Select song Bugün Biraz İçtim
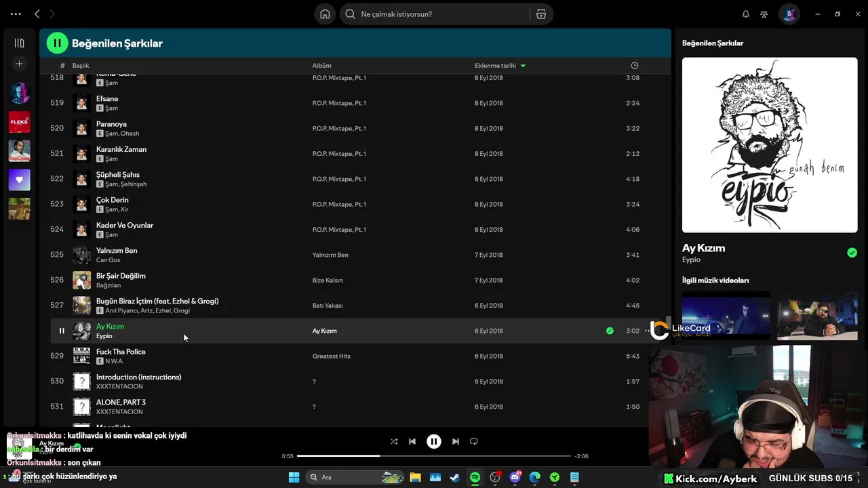Image resolution: width=868 pixels, height=488 pixels. (157, 301)
